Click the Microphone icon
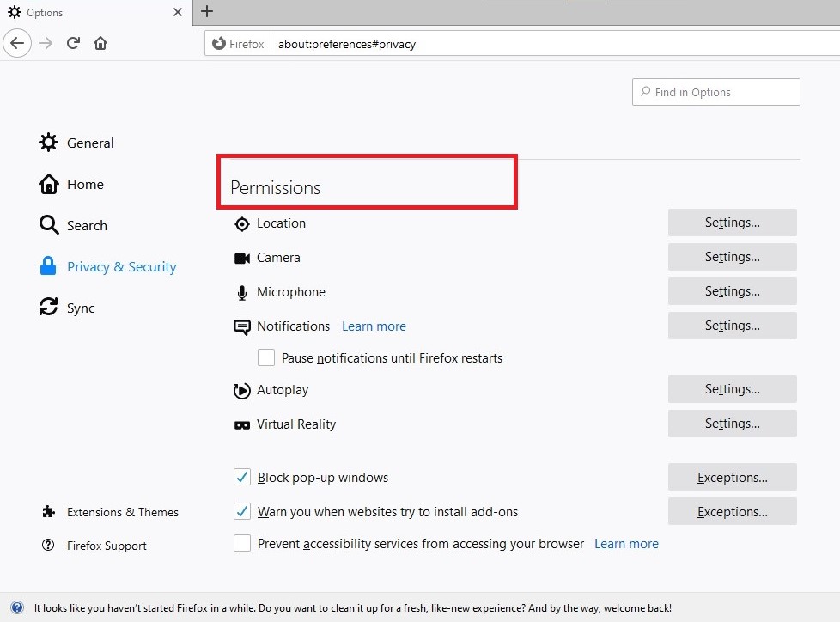 click(241, 292)
